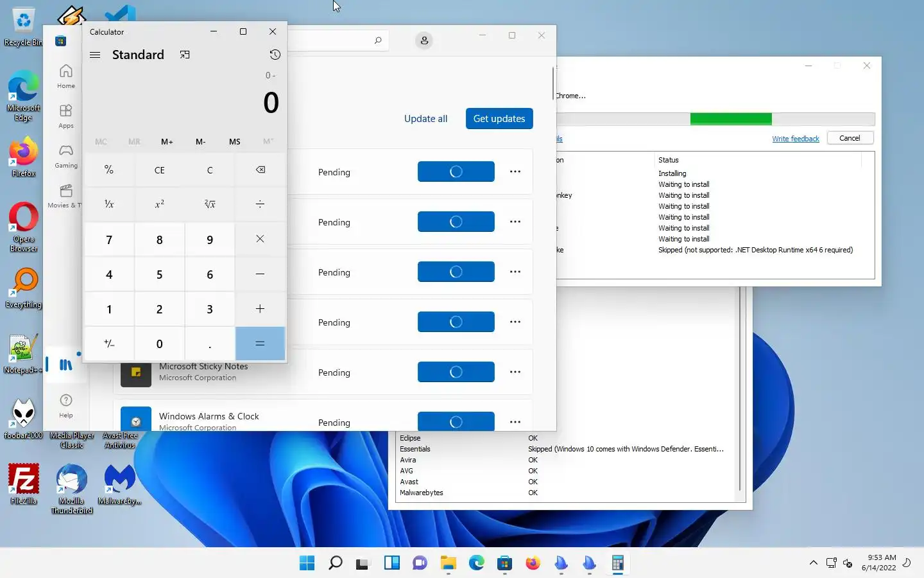Open File Explorer from taskbar
This screenshot has height=578, width=924.
pos(448,563)
